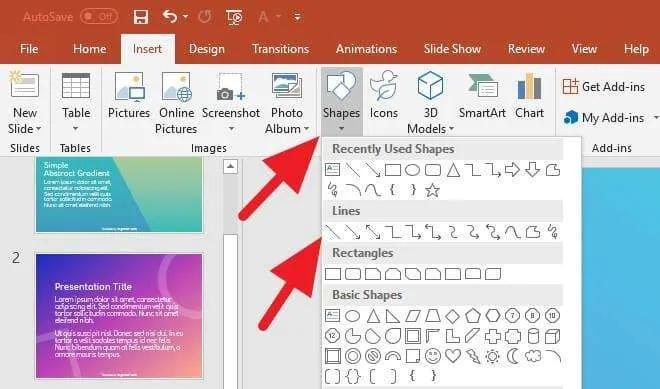Switch to the Home tab
660x389 pixels.
[89, 49]
